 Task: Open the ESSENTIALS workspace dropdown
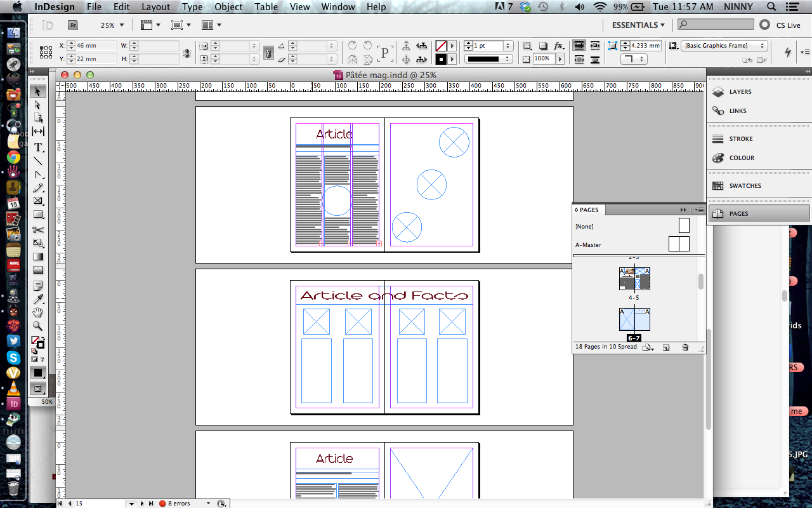click(x=638, y=25)
